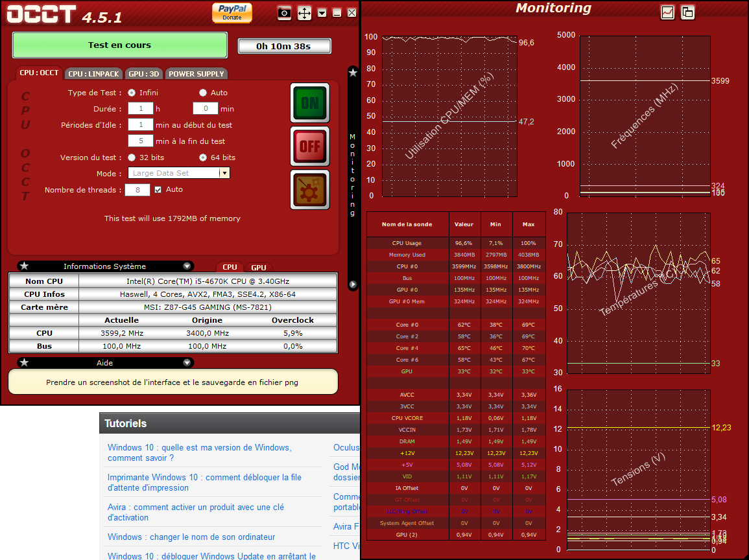
Task: Close the OCCT window
Action: click(x=351, y=13)
